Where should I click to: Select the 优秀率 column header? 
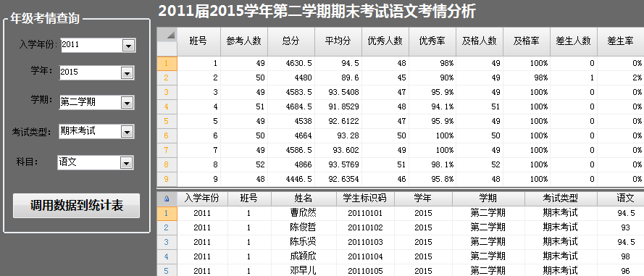432,41
